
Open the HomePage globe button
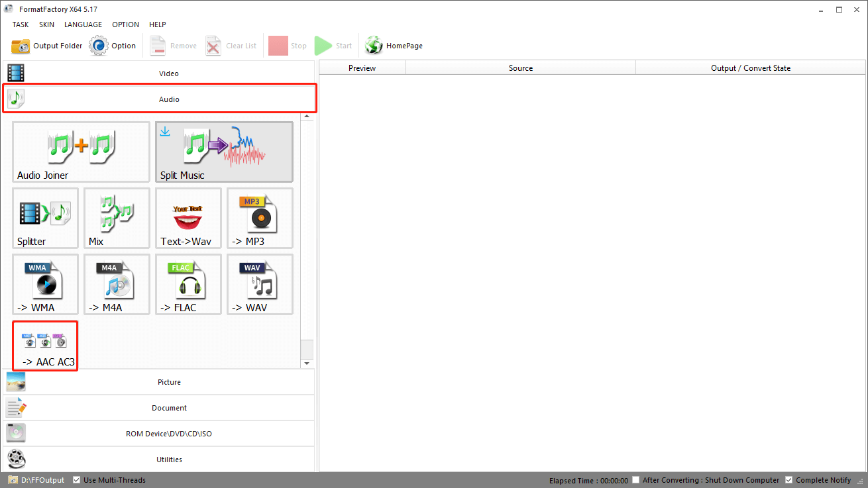tap(394, 46)
